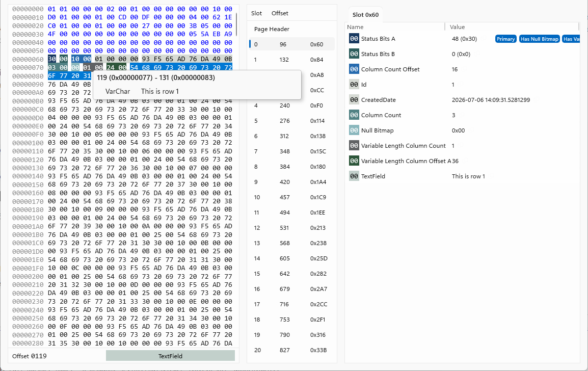Click the Column Count Offset field name

[390, 69]
